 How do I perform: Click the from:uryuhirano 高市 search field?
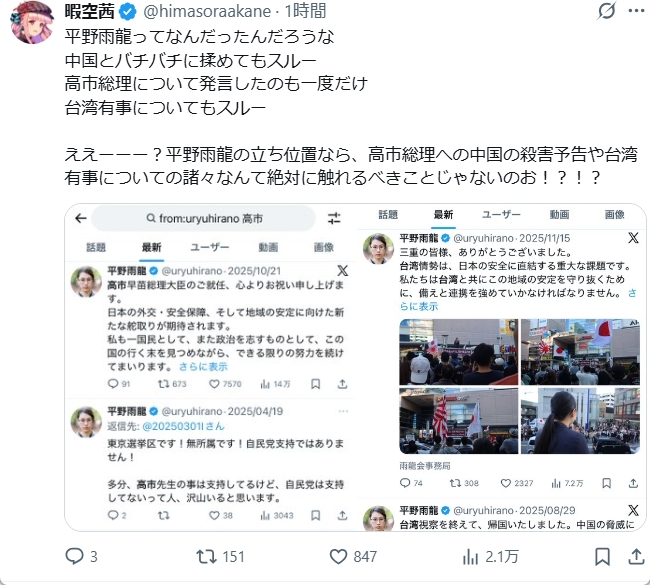pyautogui.click(x=204, y=218)
